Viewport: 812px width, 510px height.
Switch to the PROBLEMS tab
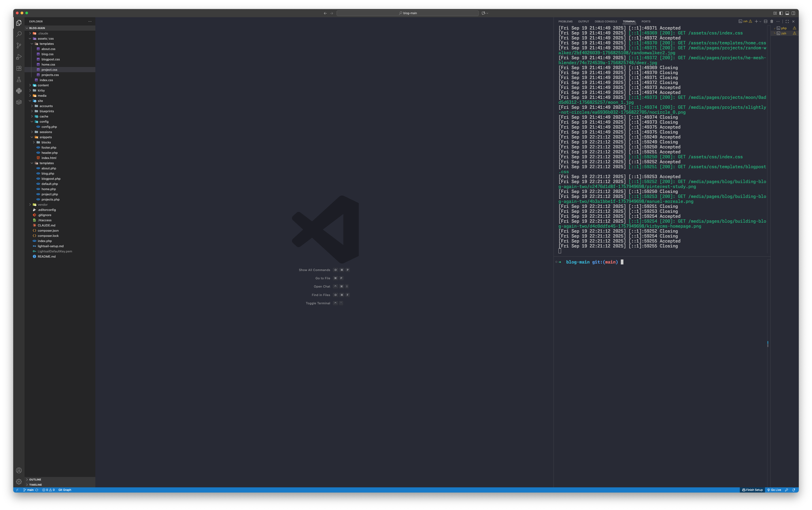point(565,21)
